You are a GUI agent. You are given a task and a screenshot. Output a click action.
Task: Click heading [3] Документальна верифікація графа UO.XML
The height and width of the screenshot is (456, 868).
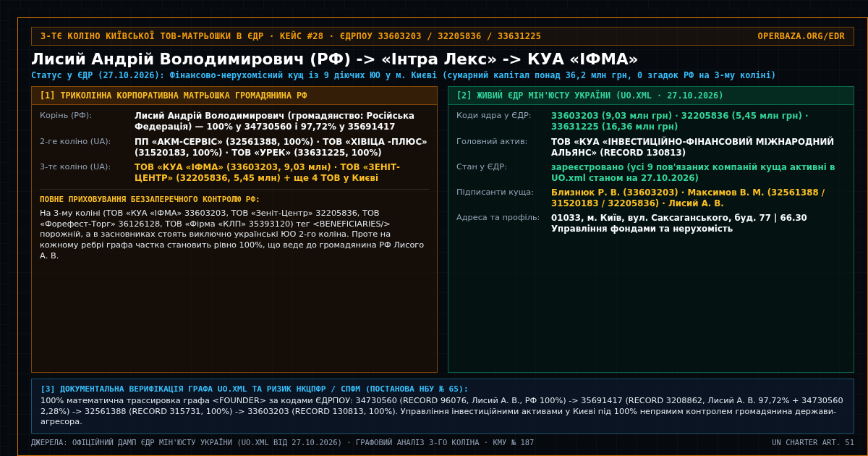[255, 389]
